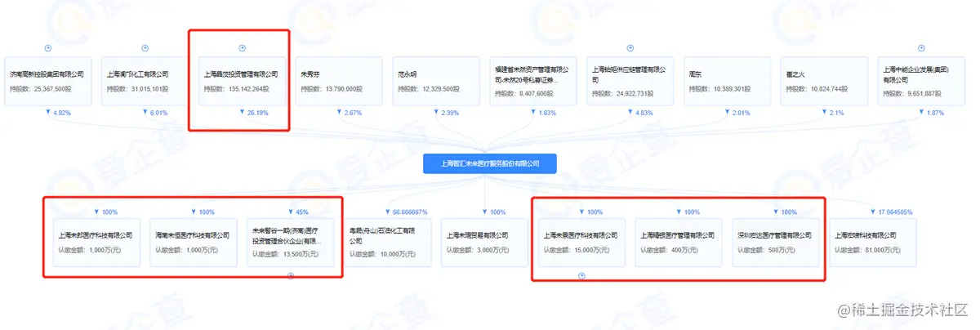
Task: Open the subsidiary card with 400万(元)
Action: (x=679, y=243)
